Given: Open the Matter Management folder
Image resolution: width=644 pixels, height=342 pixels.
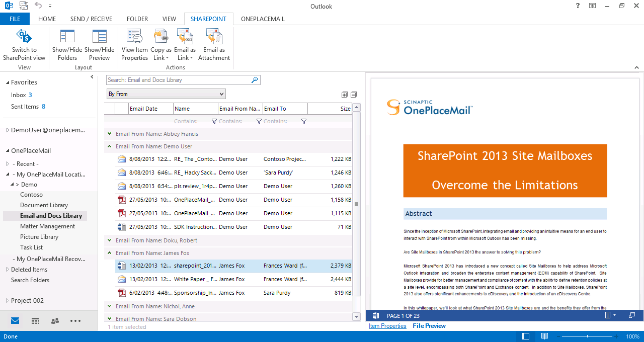Looking at the screenshot, I should 47,226.
